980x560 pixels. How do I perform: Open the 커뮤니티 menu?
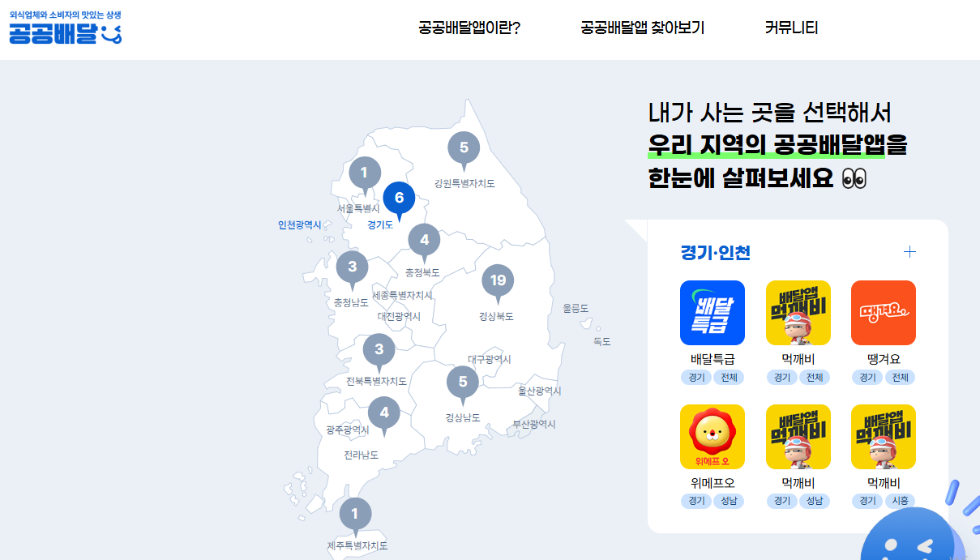[791, 28]
